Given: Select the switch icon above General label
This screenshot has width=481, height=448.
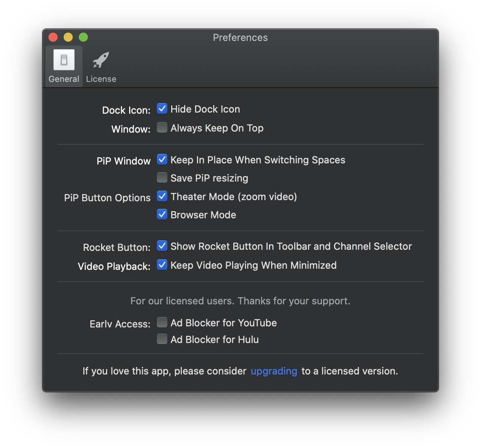Looking at the screenshot, I should tap(63, 60).
